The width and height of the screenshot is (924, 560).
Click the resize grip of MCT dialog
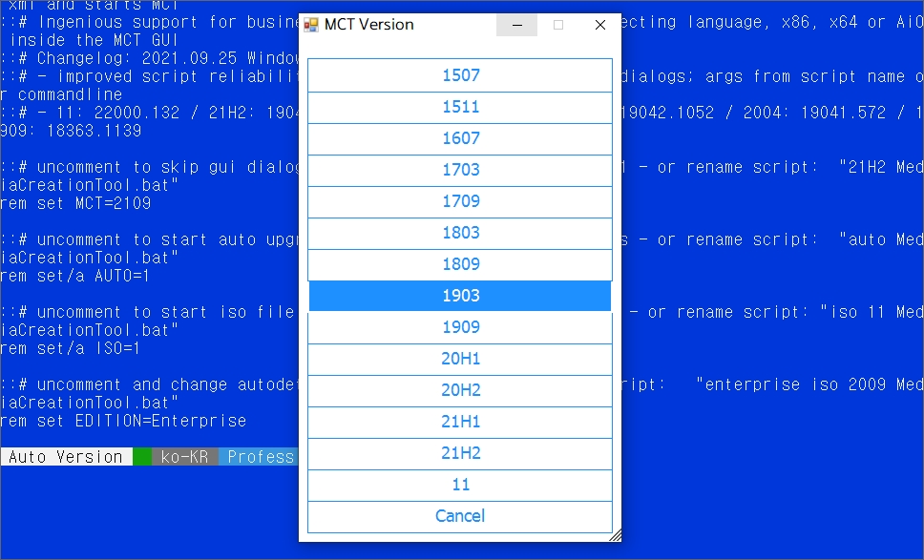616,534
